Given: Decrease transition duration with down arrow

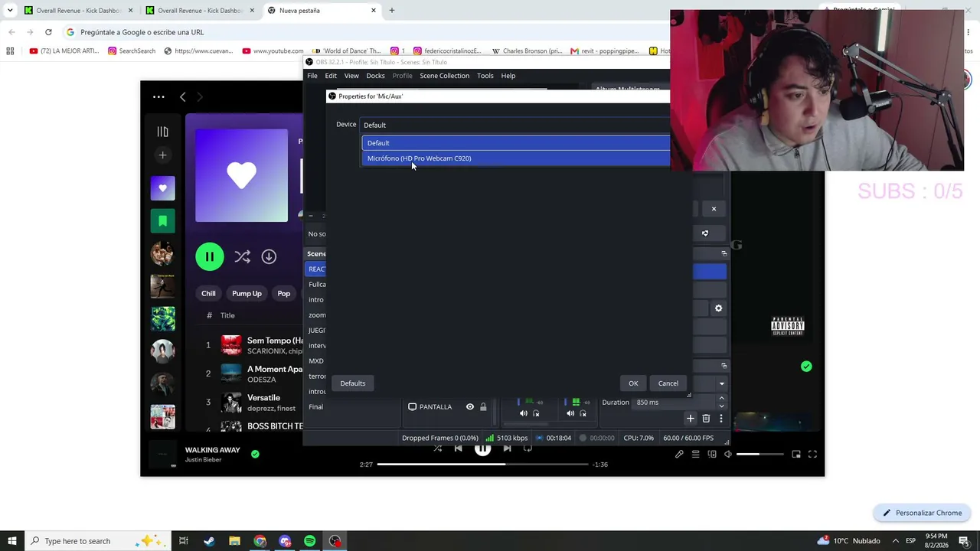Looking at the screenshot, I should click(721, 406).
